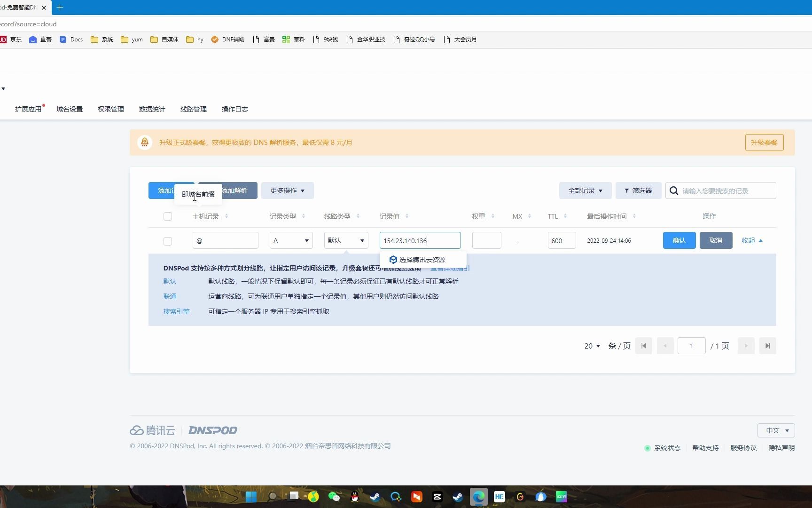
Task: Click the TTL field showing 600
Action: 562,240
